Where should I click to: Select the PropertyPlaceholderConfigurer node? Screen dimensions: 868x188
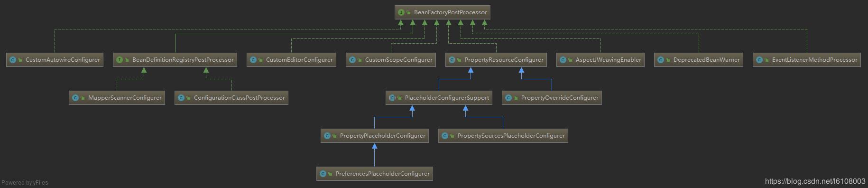[x=375, y=136]
